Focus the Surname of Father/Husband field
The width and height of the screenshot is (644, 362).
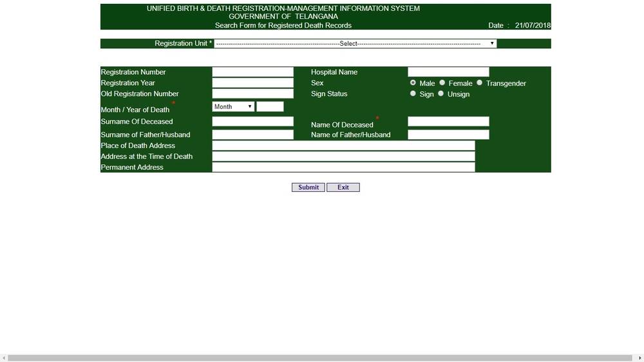pos(253,135)
